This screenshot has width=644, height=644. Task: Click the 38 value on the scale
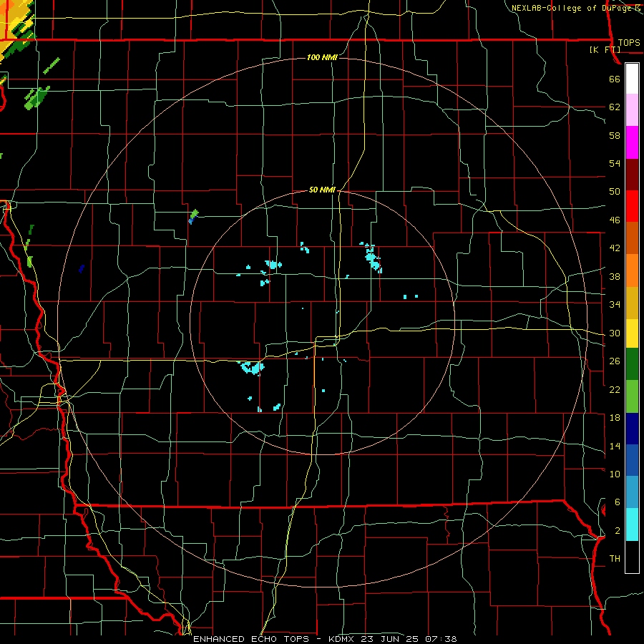coord(615,277)
